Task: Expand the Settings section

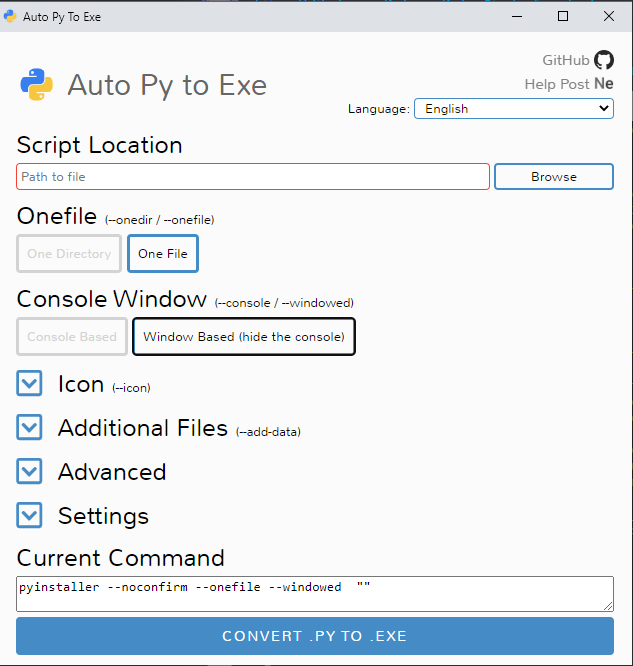Action: [29, 515]
